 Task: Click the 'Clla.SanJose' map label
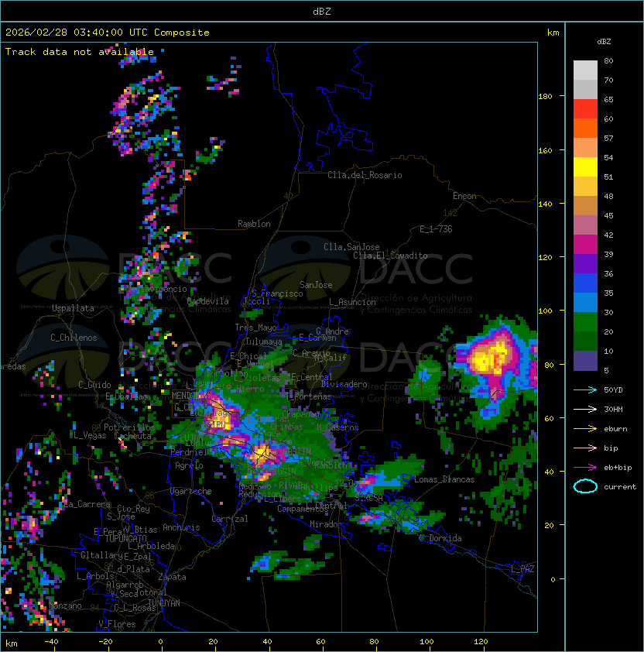coord(351,247)
